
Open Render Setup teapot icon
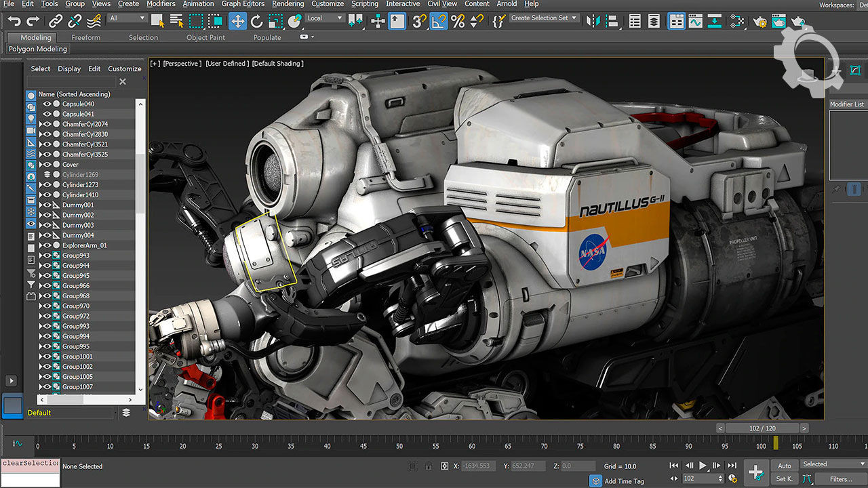pyautogui.click(x=759, y=21)
